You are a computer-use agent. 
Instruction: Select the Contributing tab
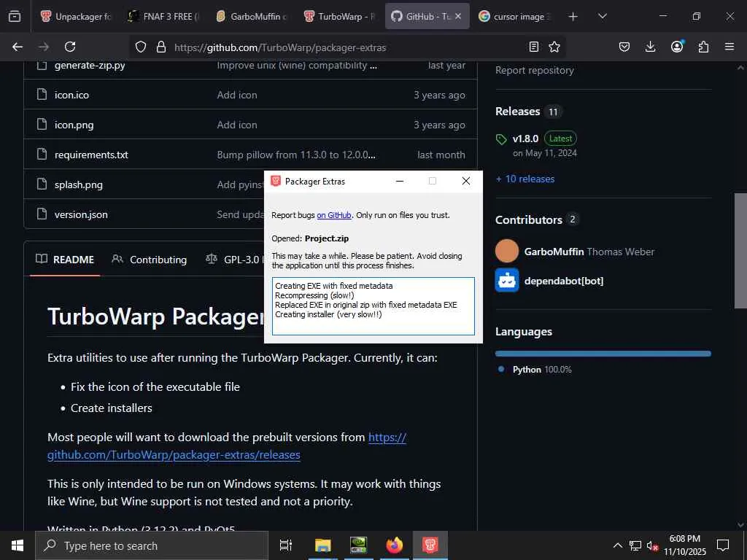tap(149, 260)
